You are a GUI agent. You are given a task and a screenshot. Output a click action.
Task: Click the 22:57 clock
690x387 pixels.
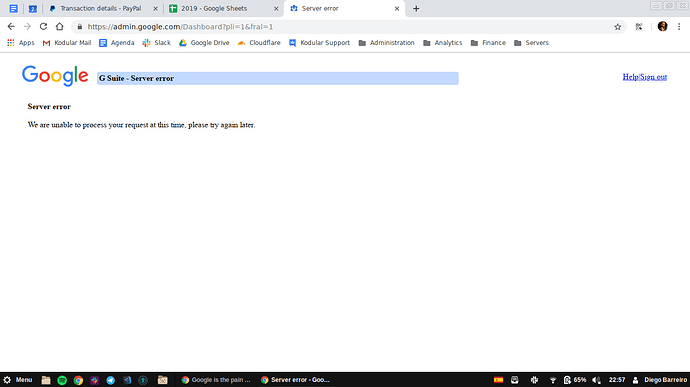point(617,380)
